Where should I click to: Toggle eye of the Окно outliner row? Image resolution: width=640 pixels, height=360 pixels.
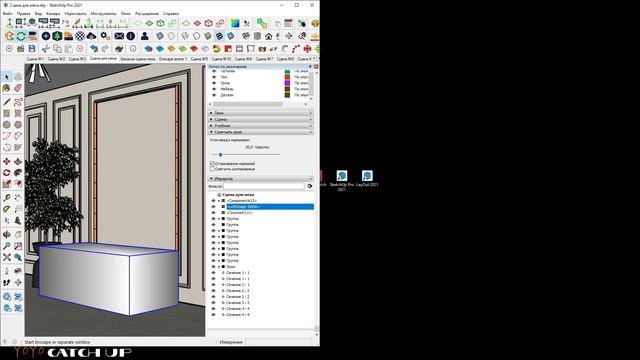[x=213, y=267]
